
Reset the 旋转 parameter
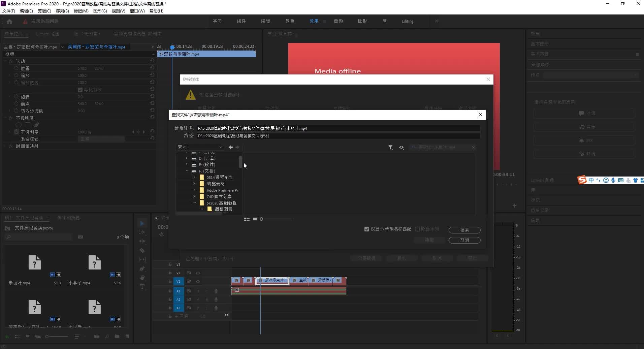click(x=152, y=96)
